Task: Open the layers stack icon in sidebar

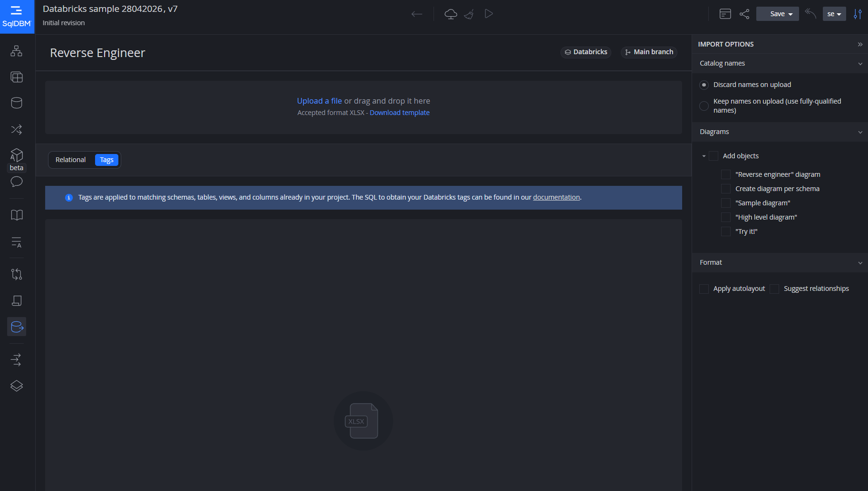Action: click(x=17, y=386)
